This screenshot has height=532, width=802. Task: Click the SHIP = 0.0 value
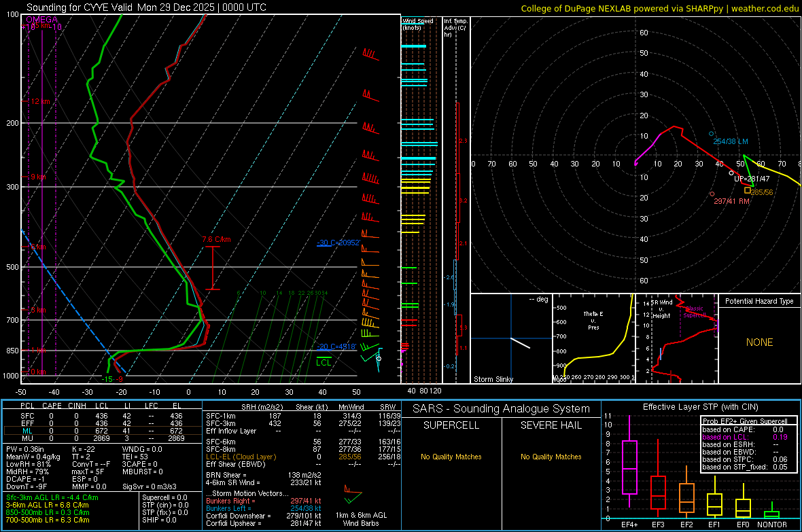click(x=159, y=520)
